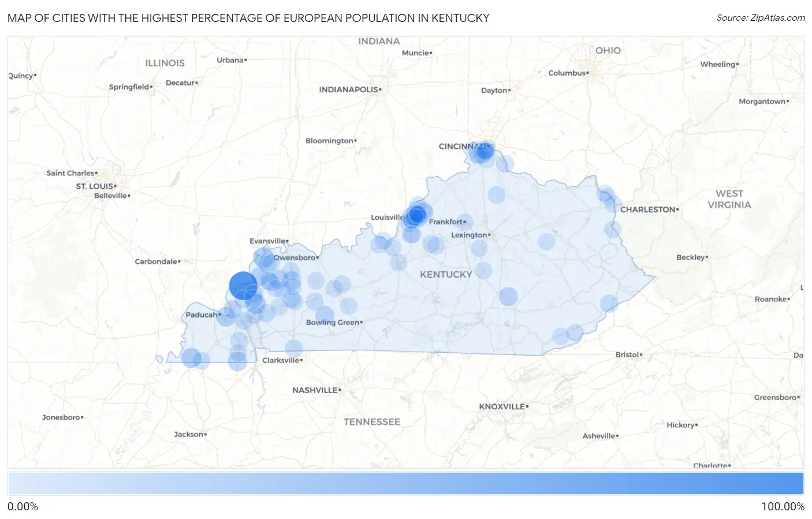
Task: Click the Bloomington label
Action: click(329, 141)
